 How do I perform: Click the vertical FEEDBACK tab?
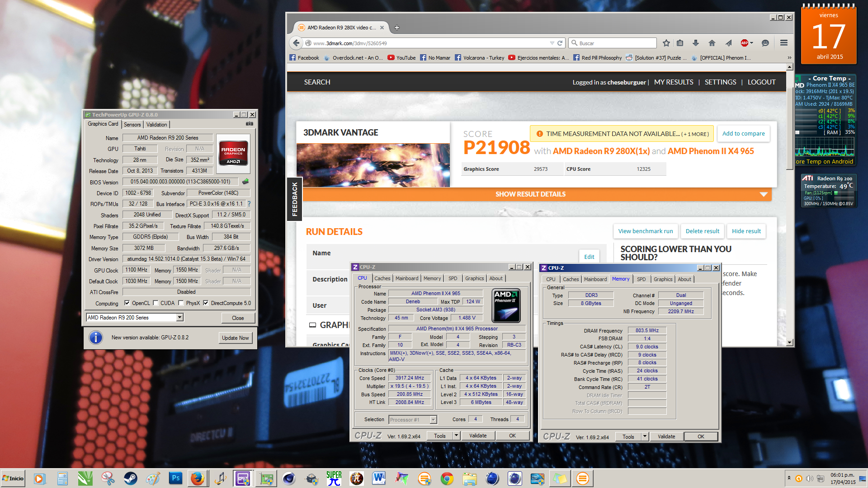pos(295,199)
